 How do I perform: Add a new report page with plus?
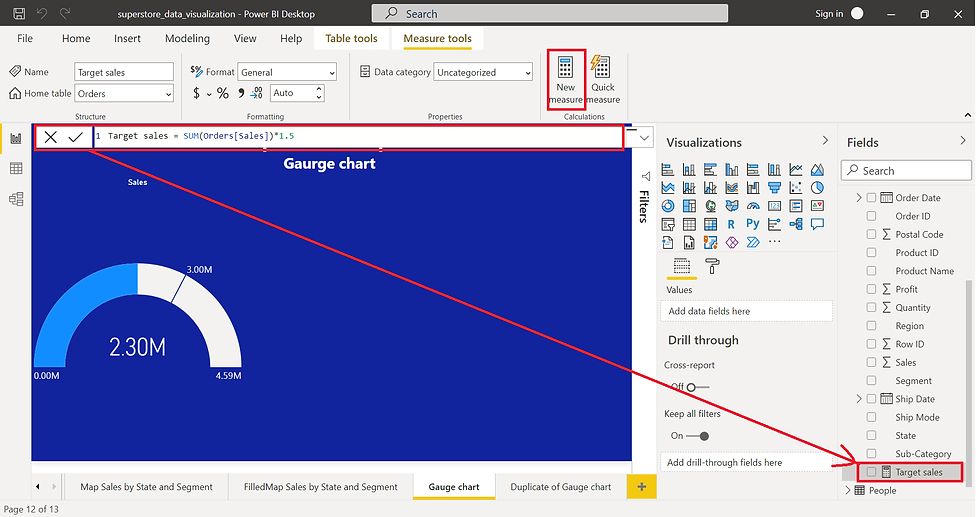click(x=641, y=486)
